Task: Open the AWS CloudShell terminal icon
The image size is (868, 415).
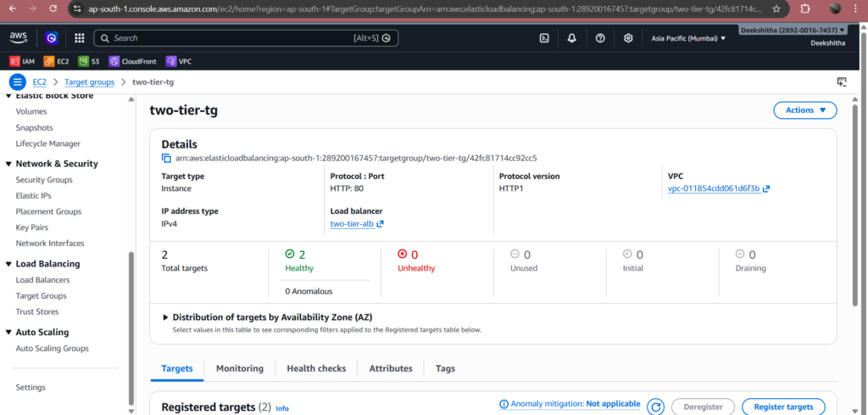Action: pos(544,38)
